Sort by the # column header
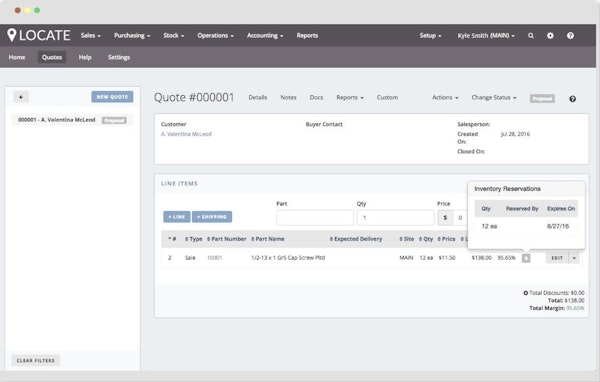 [172, 239]
